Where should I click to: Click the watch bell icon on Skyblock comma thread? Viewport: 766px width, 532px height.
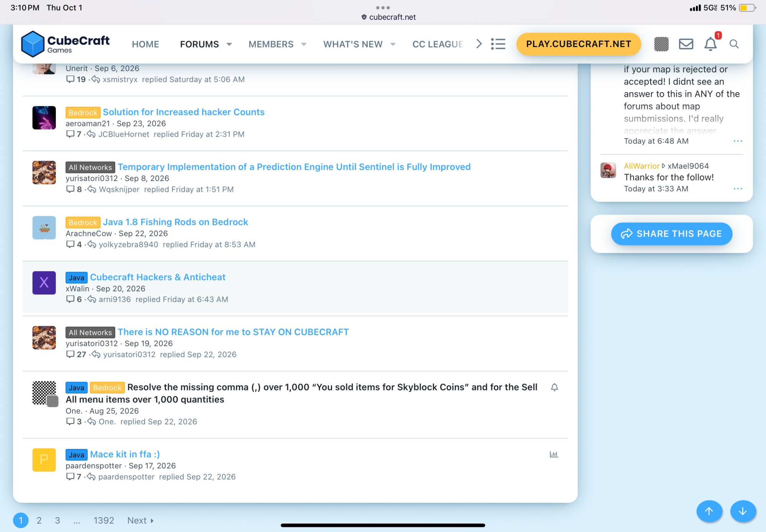[x=554, y=387]
